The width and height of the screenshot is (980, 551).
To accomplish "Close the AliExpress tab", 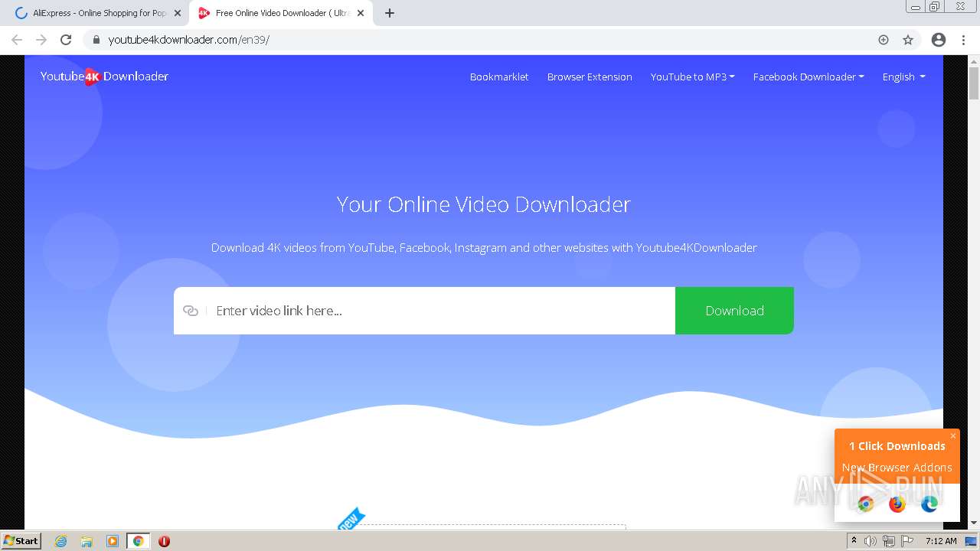I will [x=178, y=13].
